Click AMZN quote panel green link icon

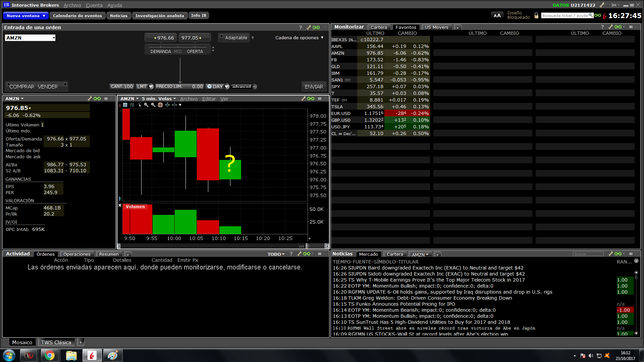[97, 99]
